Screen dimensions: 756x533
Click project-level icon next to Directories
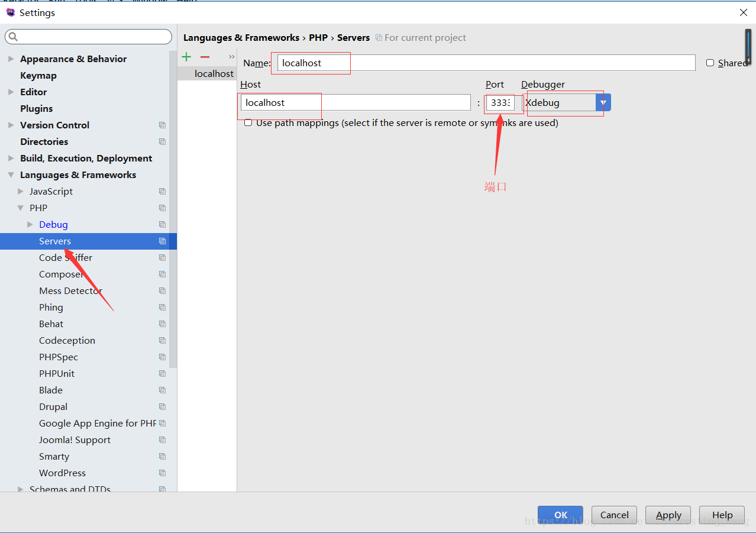[x=162, y=142]
